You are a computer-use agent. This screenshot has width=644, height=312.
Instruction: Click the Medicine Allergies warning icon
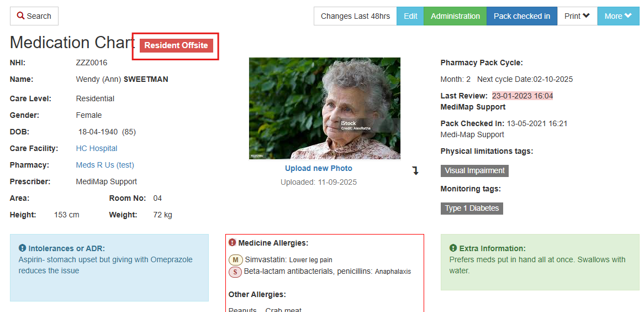click(233, 243)
